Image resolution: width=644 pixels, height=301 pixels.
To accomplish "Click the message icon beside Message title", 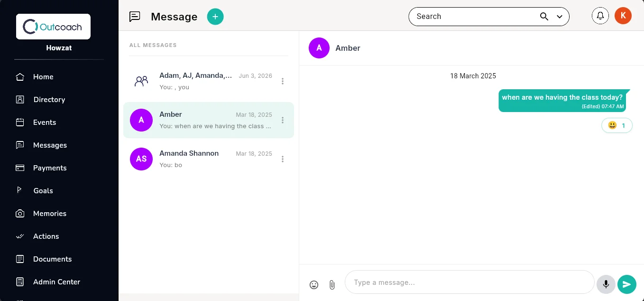I will pos(135,17).
